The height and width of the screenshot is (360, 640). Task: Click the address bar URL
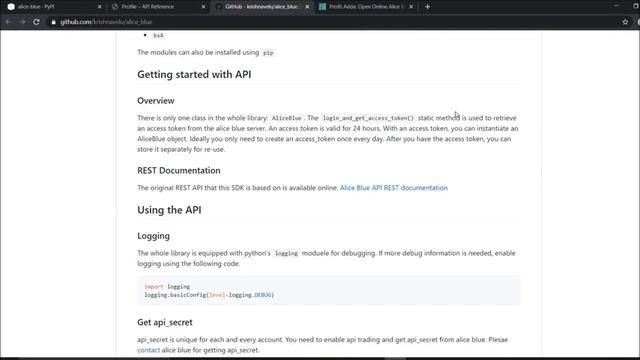click(106, 22)
